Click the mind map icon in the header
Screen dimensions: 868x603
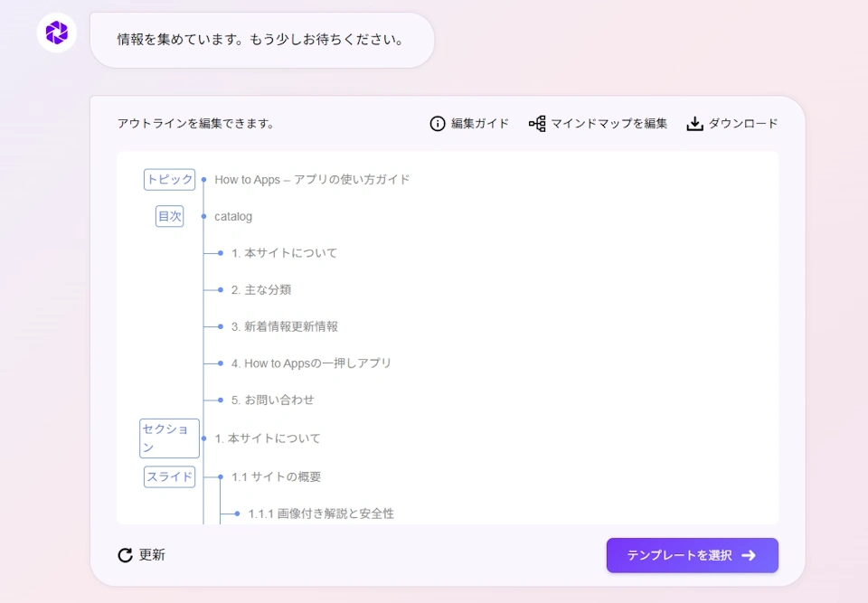point(537,124)
